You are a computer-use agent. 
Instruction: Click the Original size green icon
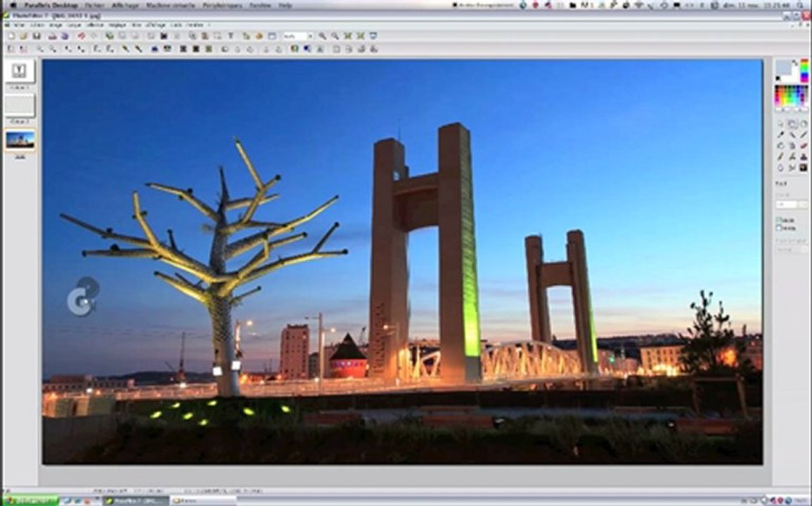coord(348,37)
